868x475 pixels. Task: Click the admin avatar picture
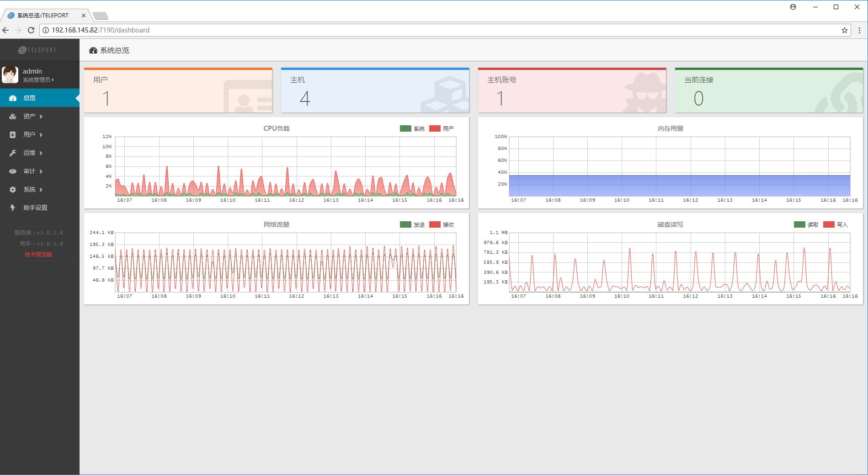click(10, 75)
